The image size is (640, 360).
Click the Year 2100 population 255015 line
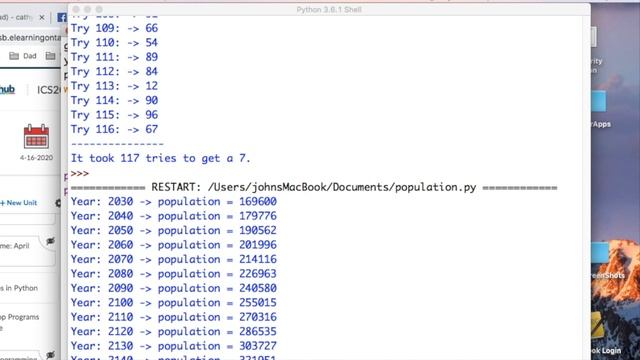(x=173, y=303)
